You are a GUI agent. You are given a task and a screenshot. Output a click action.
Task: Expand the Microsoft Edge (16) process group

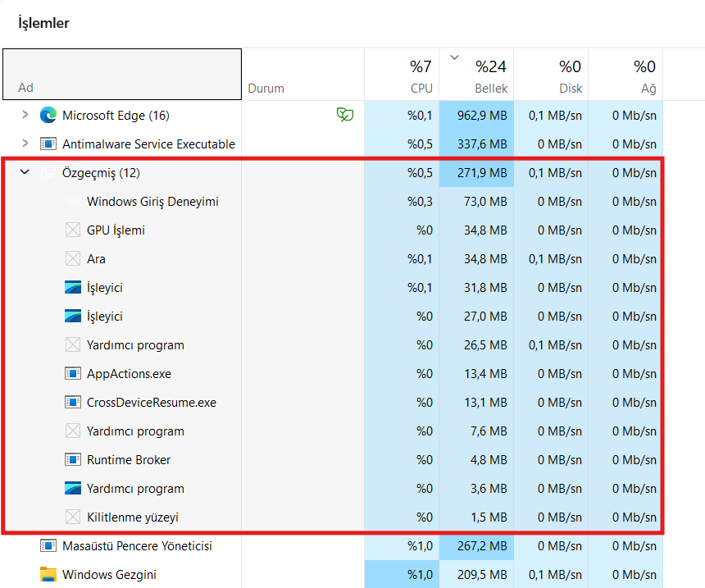[x=25, y=115]
